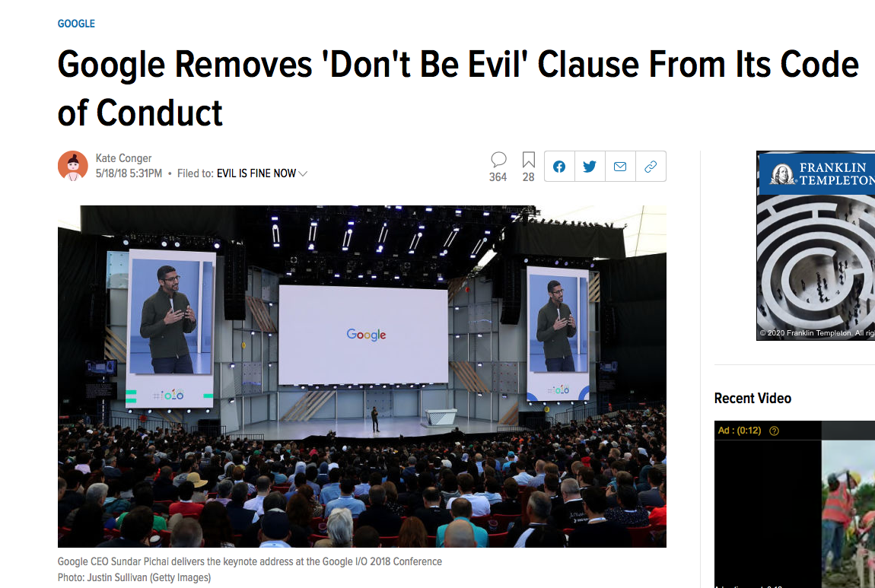875x588 pixels.
Task: Click the 364 comments count
Action: [498, 176]
